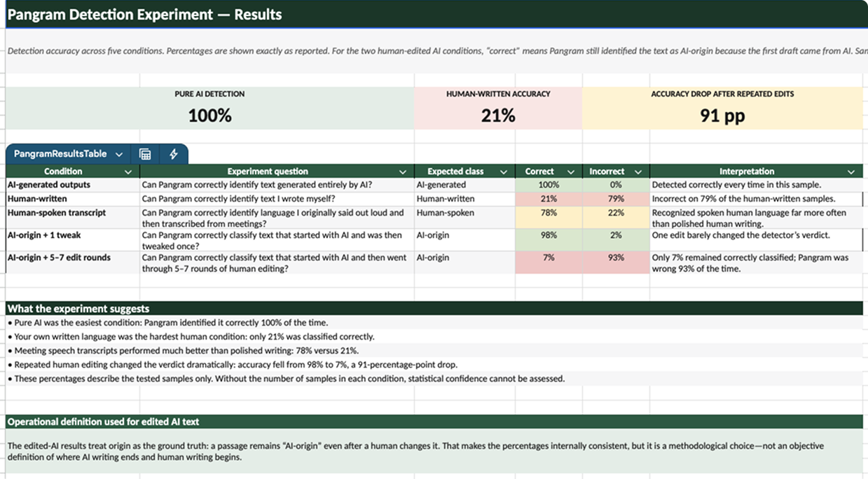Viewport: 868px width, 479px height.
Task: Select the "AI-generated outputs" condition cell
Action: pos(73,185)
